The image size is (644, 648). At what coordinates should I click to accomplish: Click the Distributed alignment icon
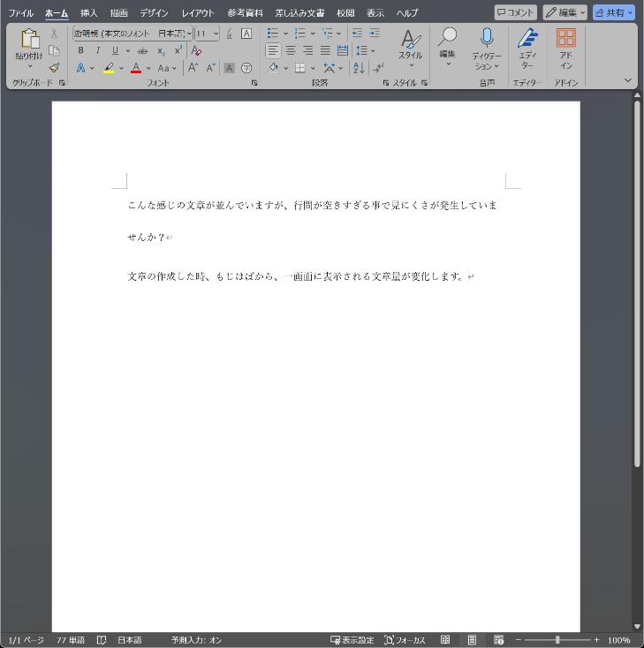[x=343, y=50]
